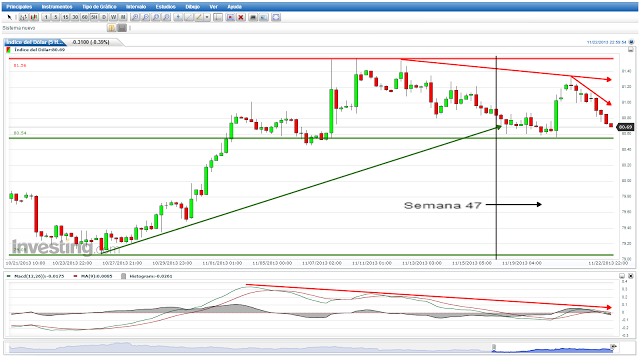Toggle the 5H interval button
Viewport: 640px width, 360px height.
[x=94, y=17]
